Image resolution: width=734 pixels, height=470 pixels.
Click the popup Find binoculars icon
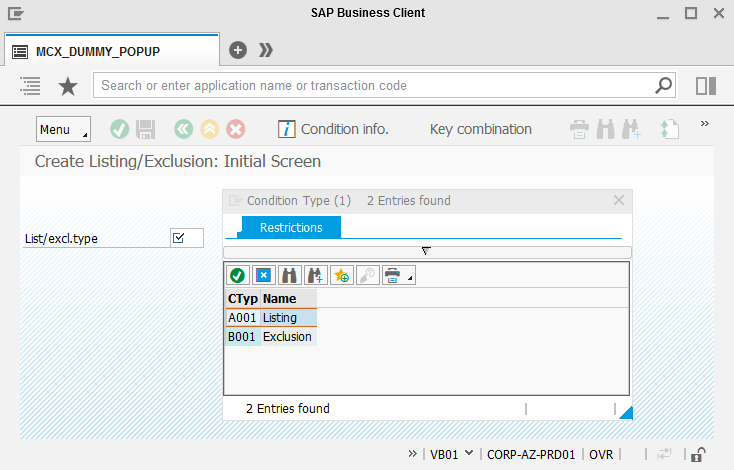tap(289, 275)
